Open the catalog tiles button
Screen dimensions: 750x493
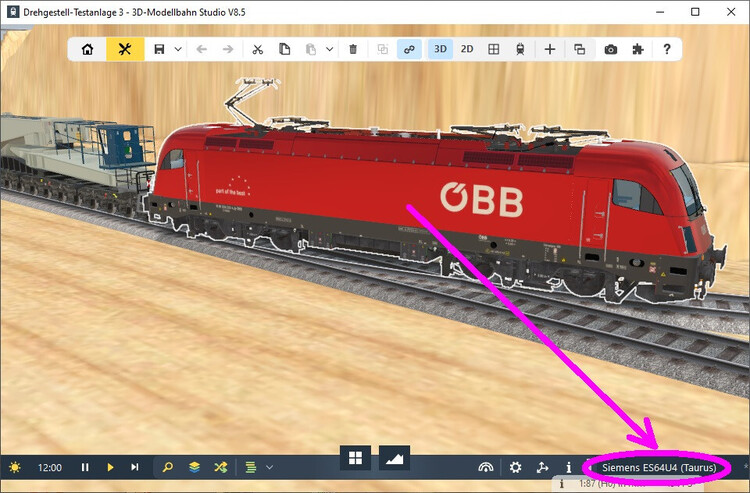(x=355, y=458)
